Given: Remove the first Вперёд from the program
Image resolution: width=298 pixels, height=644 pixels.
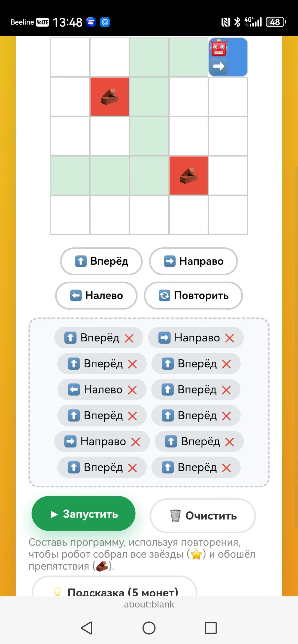Looking at the screenshot, I should (x=129, y=338).
